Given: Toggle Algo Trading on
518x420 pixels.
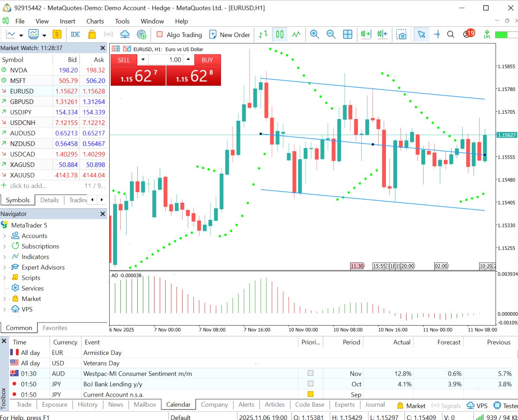Looking at the screenshot, I should click(179, 34).
